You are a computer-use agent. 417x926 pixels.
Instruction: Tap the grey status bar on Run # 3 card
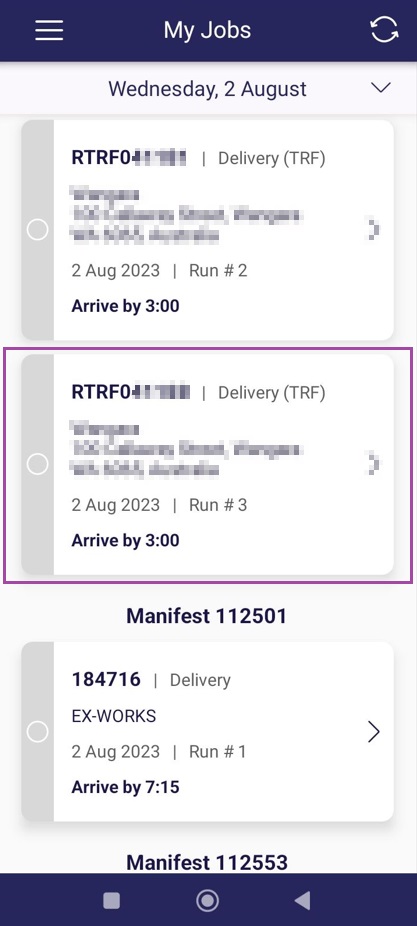38,464
